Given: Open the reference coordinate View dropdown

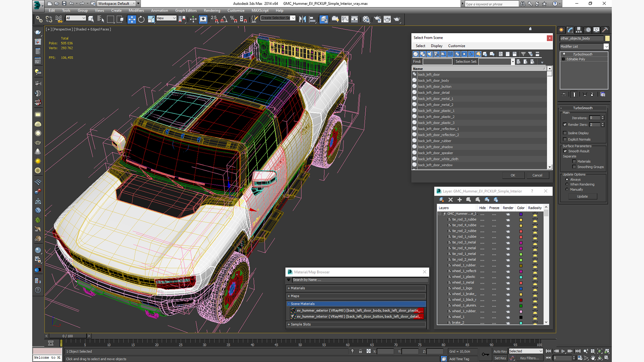Looking at the screenshot, I should tap(166, 18).
